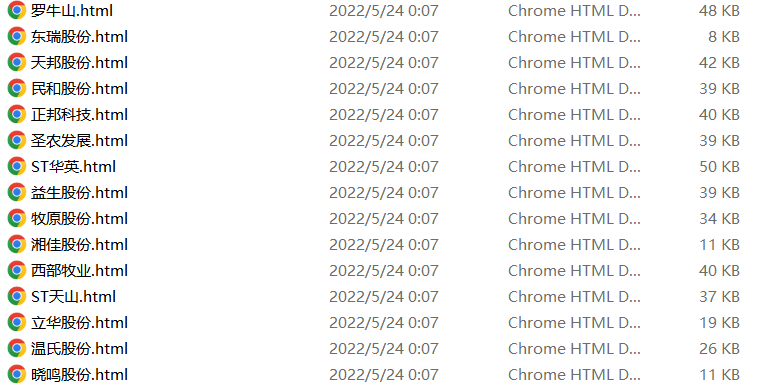Click the 50 KB size value
Image resolution: width=765 pixels, height=387 pixels.
tap(719, 166)
